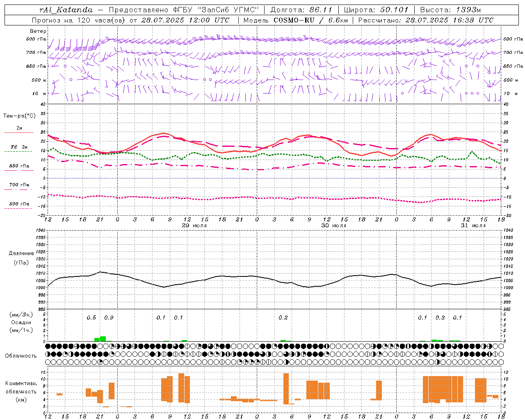This screenshot has height=420, width=525.
Task: Click the Облачность cloud cover label
Action: click(x=21, y=356)
